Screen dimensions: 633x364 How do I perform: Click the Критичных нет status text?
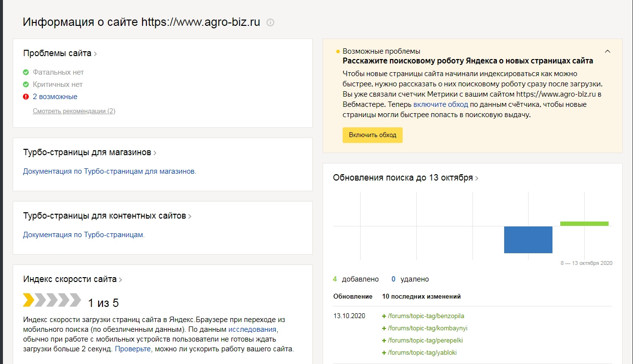[58, 84]
